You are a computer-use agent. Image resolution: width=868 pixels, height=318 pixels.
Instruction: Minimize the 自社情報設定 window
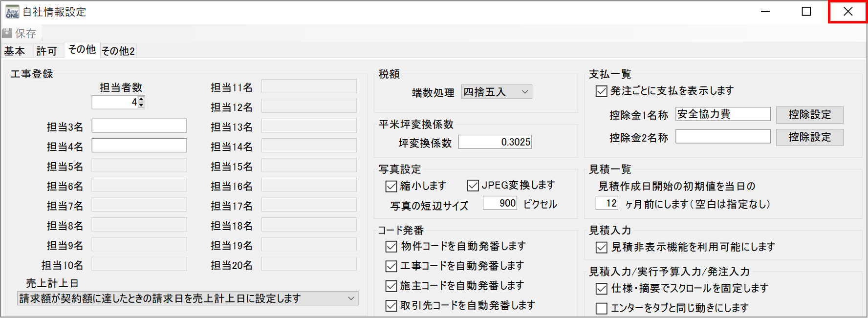click(765, 12)
